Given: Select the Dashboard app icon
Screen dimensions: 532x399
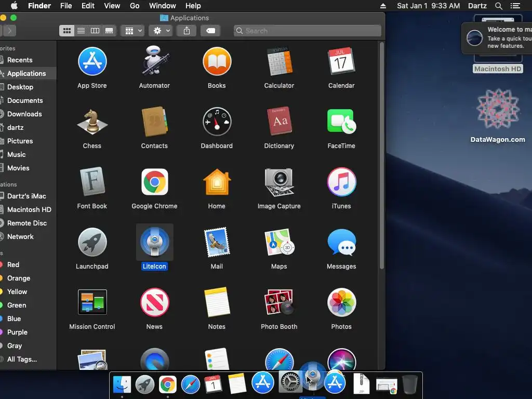Looking at the screenshot, I should click(217, 122).
